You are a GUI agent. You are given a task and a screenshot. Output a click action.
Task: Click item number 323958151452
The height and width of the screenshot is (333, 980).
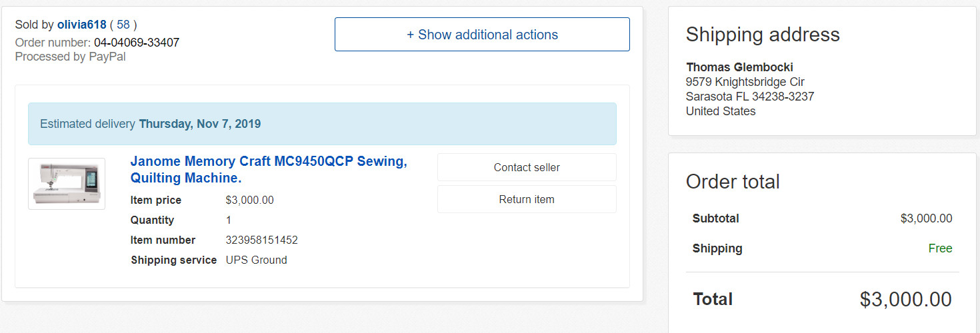(x=262, y=240)
